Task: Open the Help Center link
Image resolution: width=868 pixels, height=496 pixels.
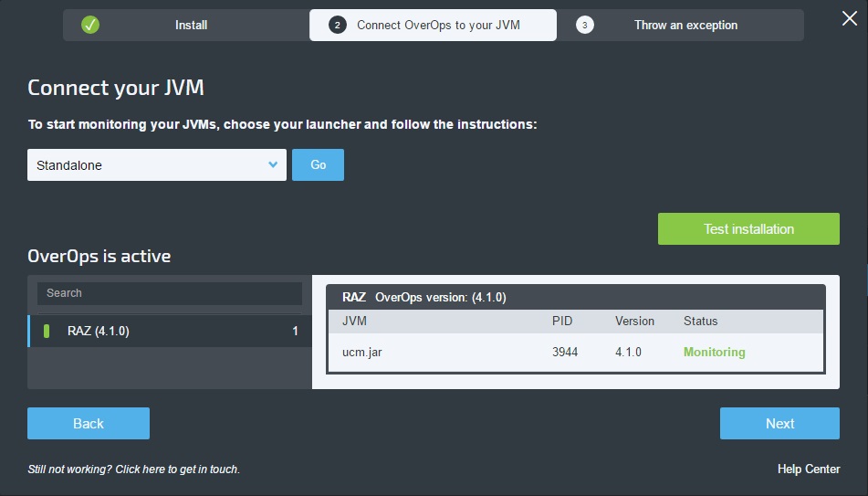Action: pyautogui.click(x=808, y=469)
